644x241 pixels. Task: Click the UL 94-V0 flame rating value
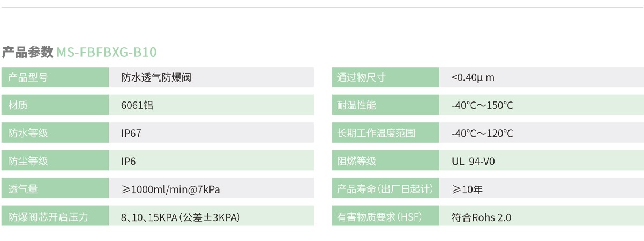pos(474,161)
